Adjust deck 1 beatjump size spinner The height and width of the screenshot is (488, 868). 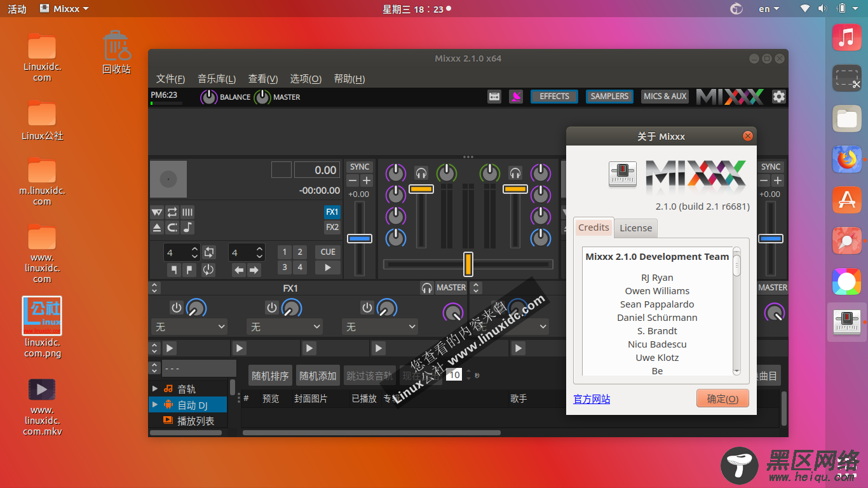pos(247,252)
